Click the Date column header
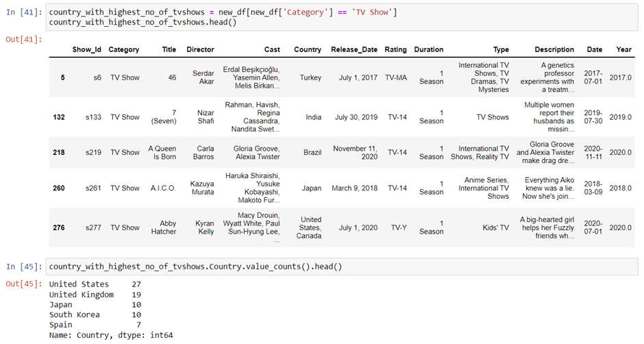This screenshot has width=644, height=344. click(594, 50)
